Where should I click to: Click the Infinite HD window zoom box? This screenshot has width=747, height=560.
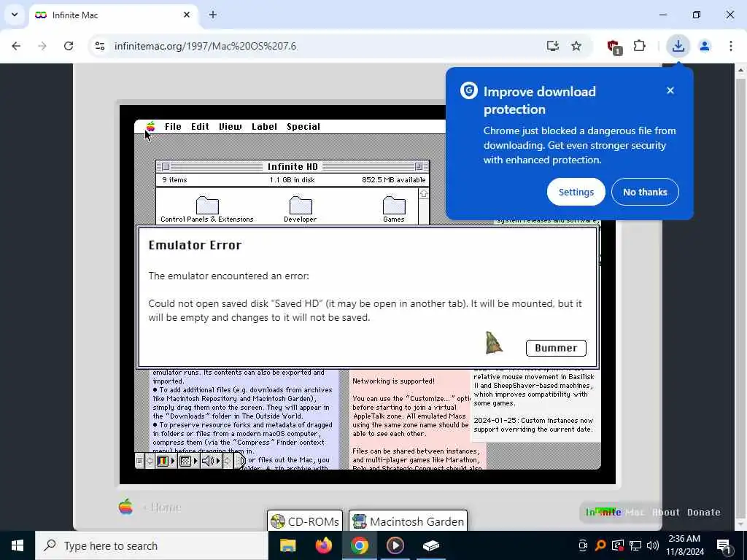(x=419, y=167)
